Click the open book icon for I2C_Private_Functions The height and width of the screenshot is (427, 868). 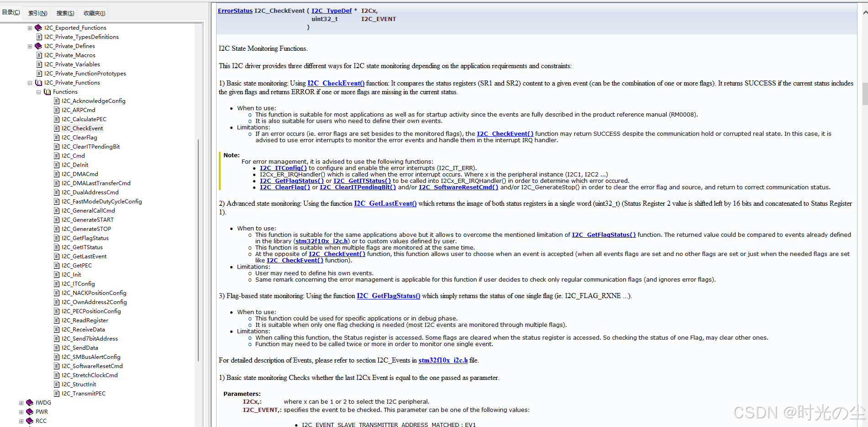38,83
